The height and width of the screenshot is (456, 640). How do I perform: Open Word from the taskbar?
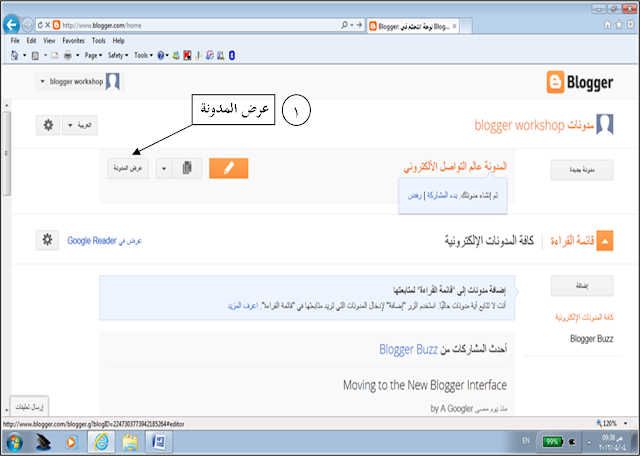click(x=159, y=442)
